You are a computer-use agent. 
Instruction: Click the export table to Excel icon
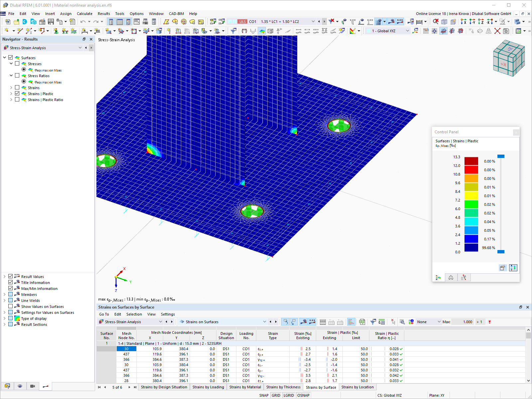[362, 322]
